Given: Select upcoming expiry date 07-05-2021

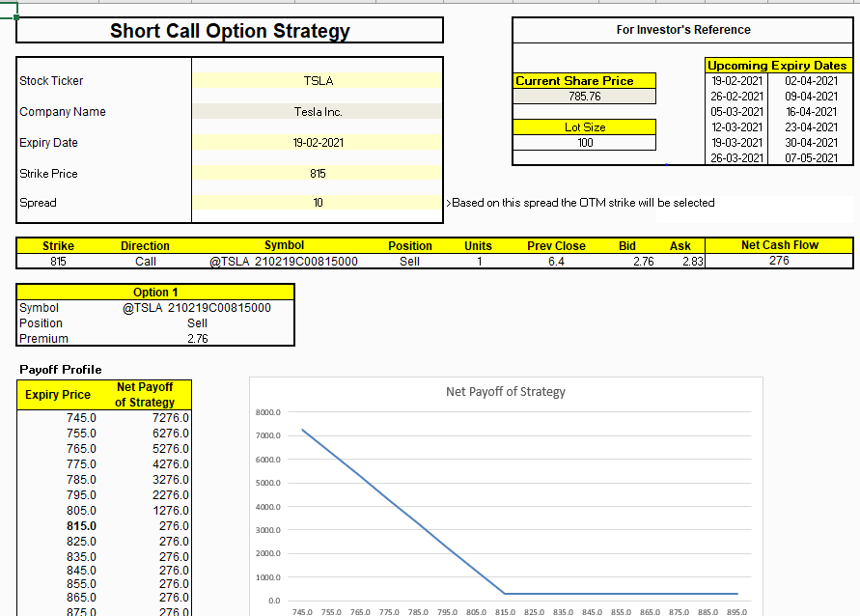Looking at the screenshot, I should 811,158.
